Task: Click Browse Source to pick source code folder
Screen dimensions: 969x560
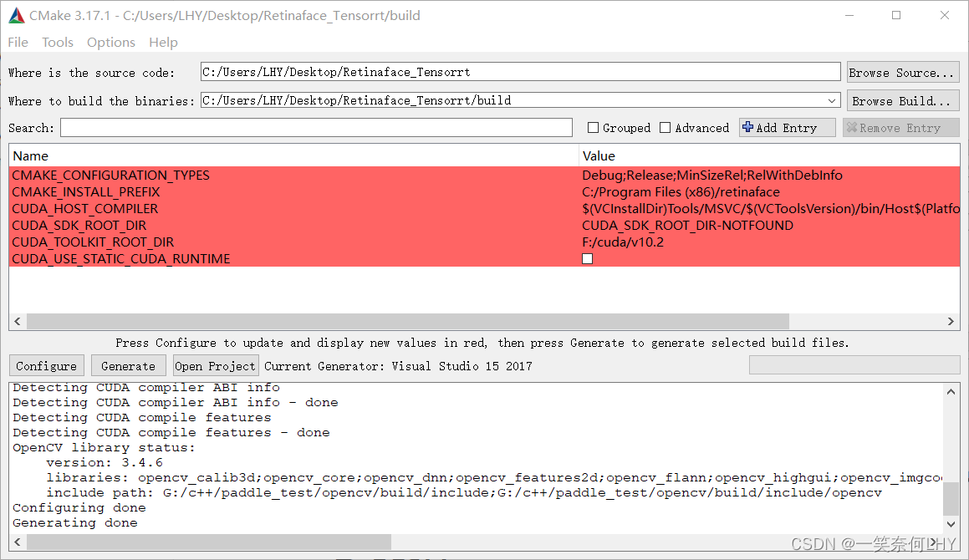Action: [x=902, y=72]
